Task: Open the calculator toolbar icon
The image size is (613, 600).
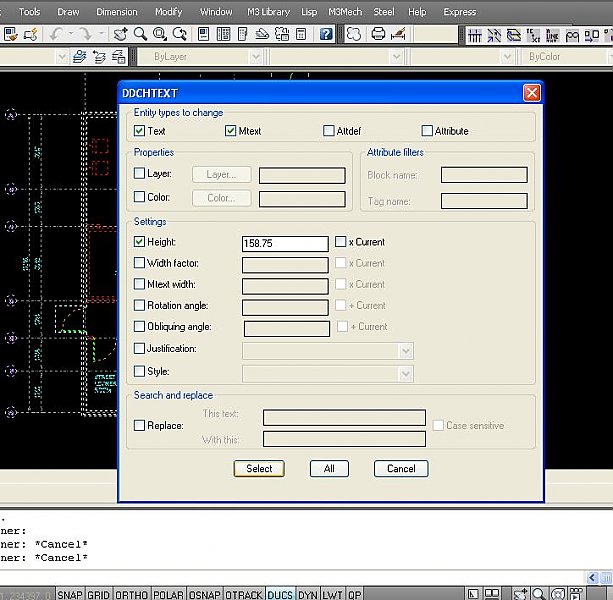Action: tap(301, 34)
